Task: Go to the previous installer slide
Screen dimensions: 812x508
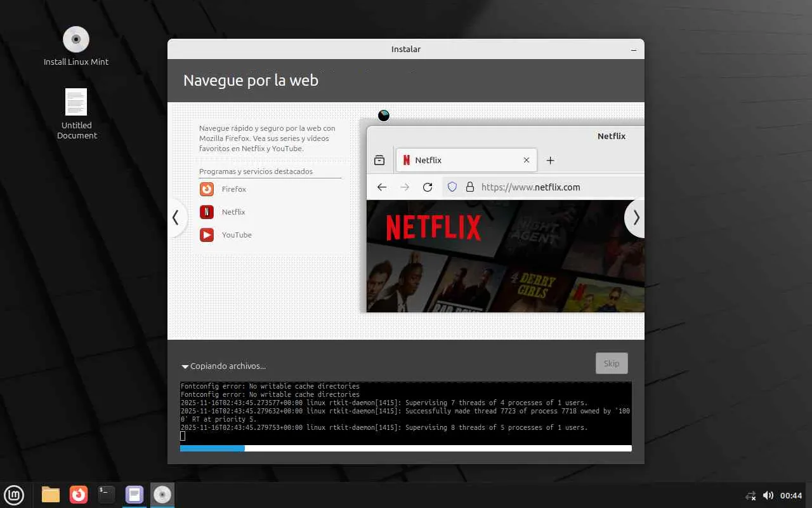Action: (x=176, y=217)
